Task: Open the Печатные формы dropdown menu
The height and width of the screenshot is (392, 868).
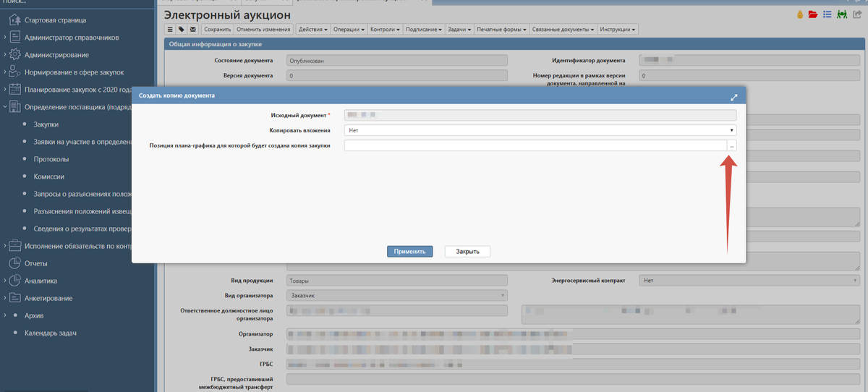Action: 501,30
